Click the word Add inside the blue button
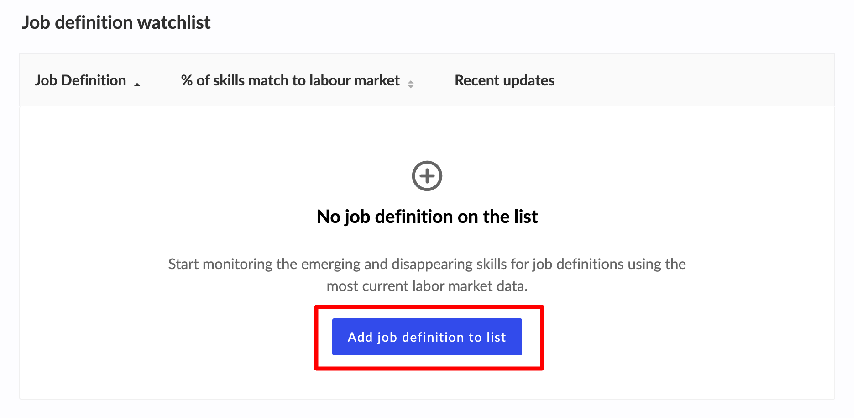868x418 pixels. click(360, 337)
